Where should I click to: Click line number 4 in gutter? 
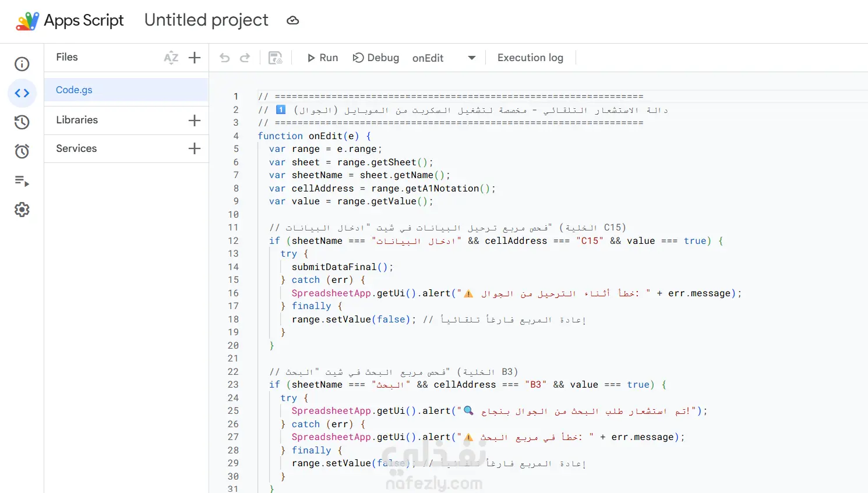(x=236, y=136)
